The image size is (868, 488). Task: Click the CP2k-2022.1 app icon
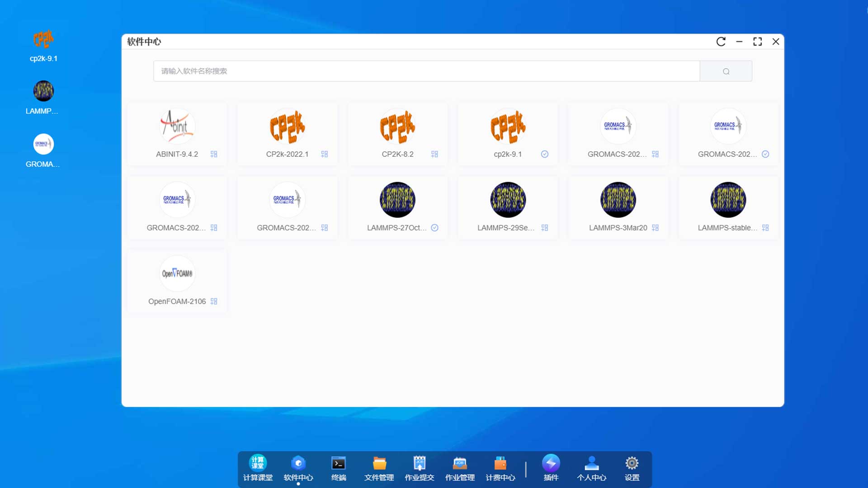coord(287,126)
